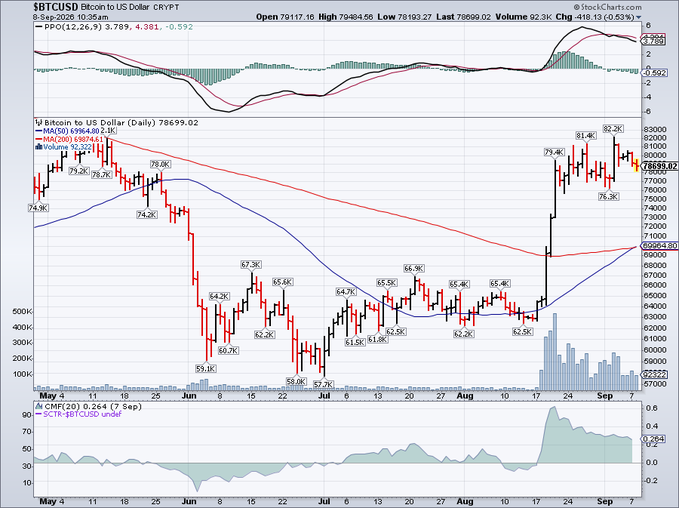Click the 3.789 tag on the PPO value axis
679x508 pixels.
(x=651, y=42)
